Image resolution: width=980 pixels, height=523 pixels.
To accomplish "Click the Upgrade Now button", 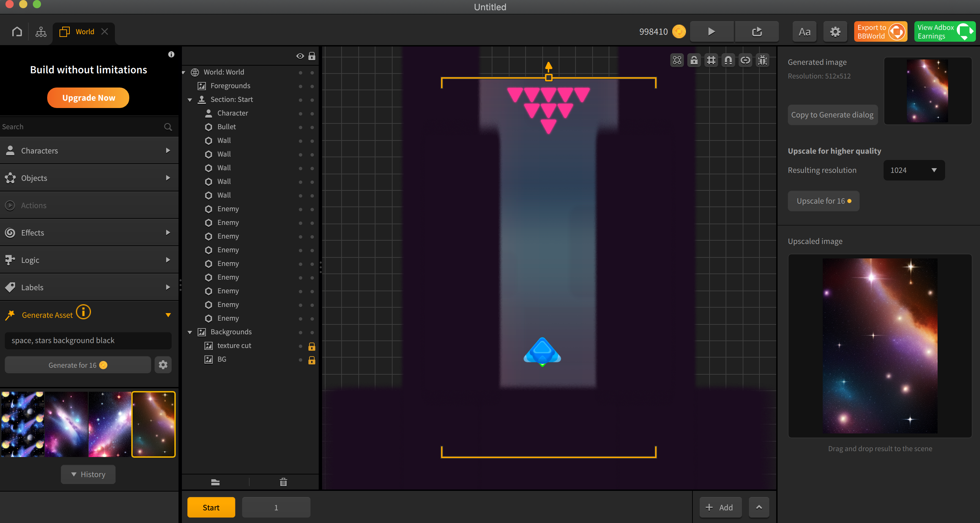I will click(x=88, y=98).
